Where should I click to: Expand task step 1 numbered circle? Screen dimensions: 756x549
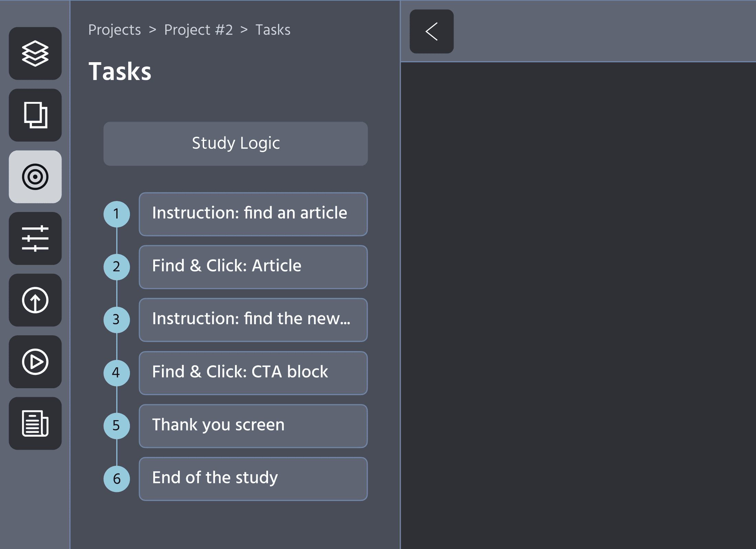click(118, 213)
